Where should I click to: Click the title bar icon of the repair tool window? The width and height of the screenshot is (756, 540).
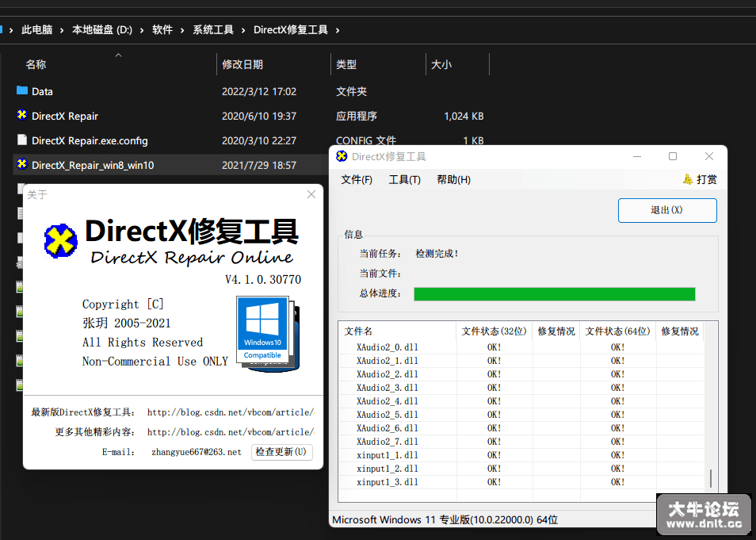point(342,156)
